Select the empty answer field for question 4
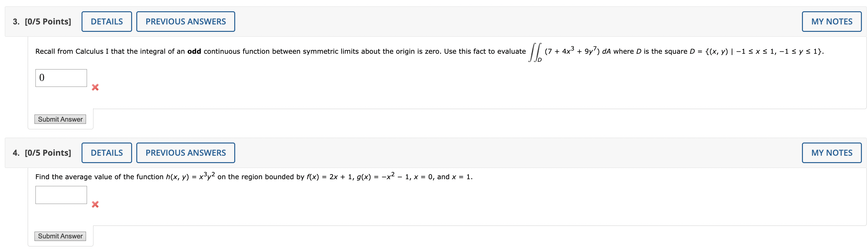Screen dimensions: 868x249 click(x=61, y=195)
